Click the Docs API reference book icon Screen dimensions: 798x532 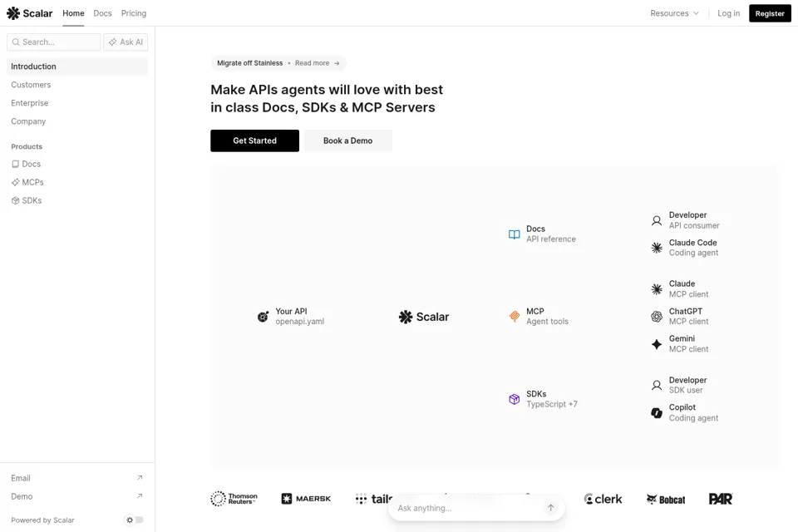[x=514, y=234]
